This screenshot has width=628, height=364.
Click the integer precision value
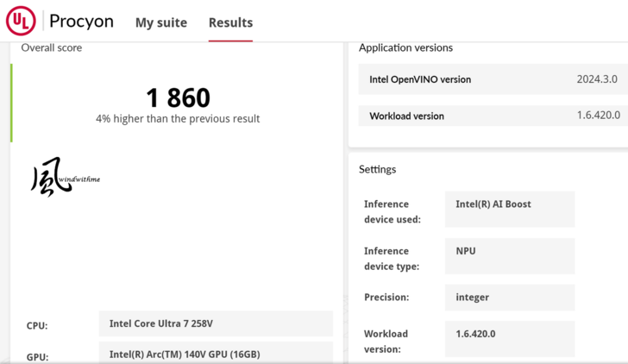pyautogui.click(x=509, y=298)
